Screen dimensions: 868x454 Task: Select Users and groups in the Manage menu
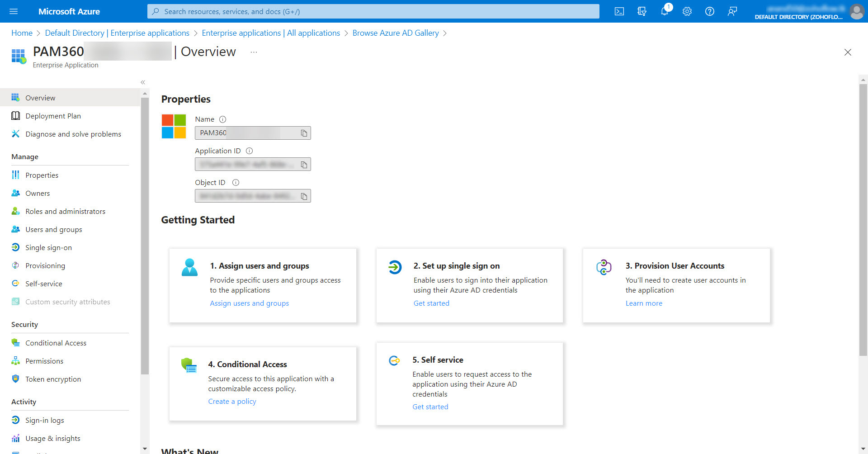pyautogui.click(x=53, y=229)
